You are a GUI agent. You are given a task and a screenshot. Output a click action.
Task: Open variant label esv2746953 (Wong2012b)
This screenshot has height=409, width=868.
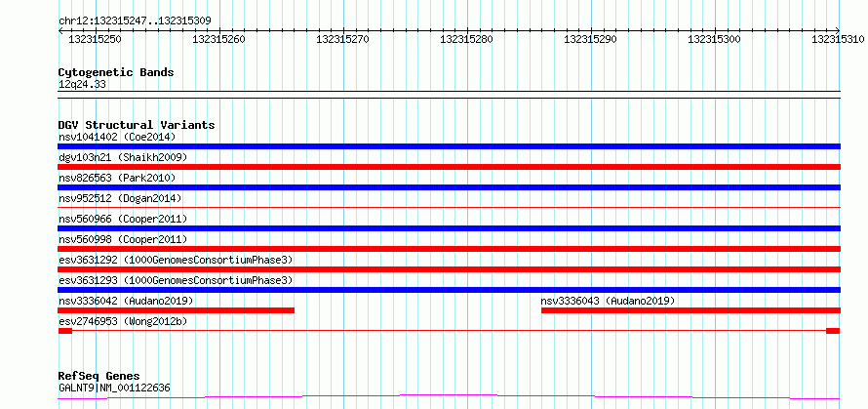click(x=123, y=321)
